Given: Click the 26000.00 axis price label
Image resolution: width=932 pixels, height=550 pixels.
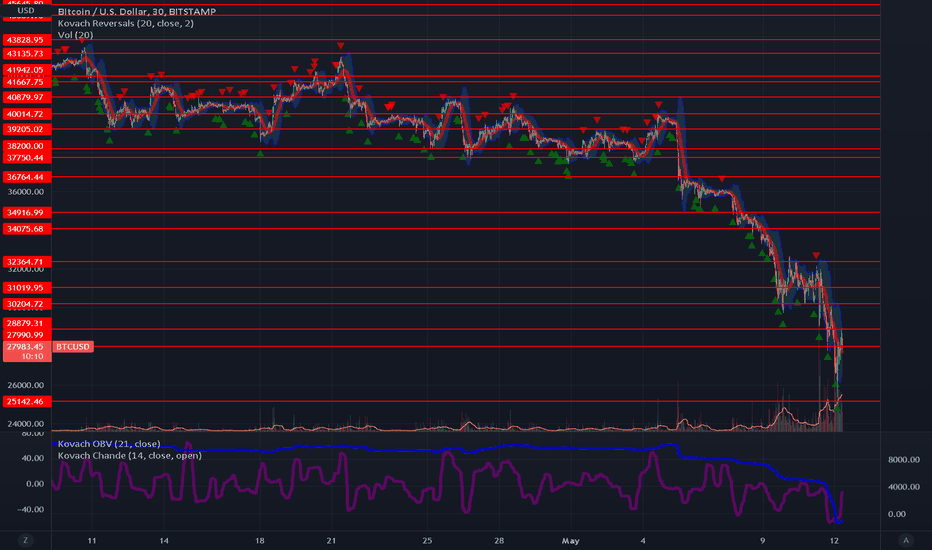Looking at the screenshot, I should (26, 385).
